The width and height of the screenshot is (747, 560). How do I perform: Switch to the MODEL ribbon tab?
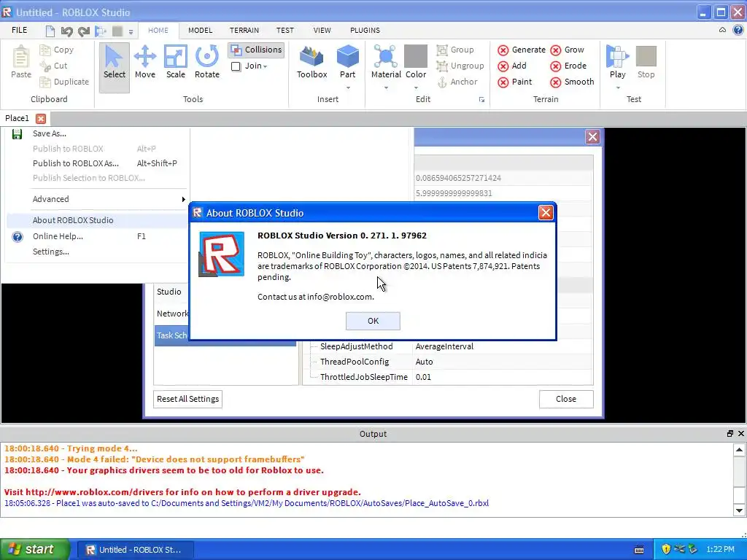click(x=200, y=30)
